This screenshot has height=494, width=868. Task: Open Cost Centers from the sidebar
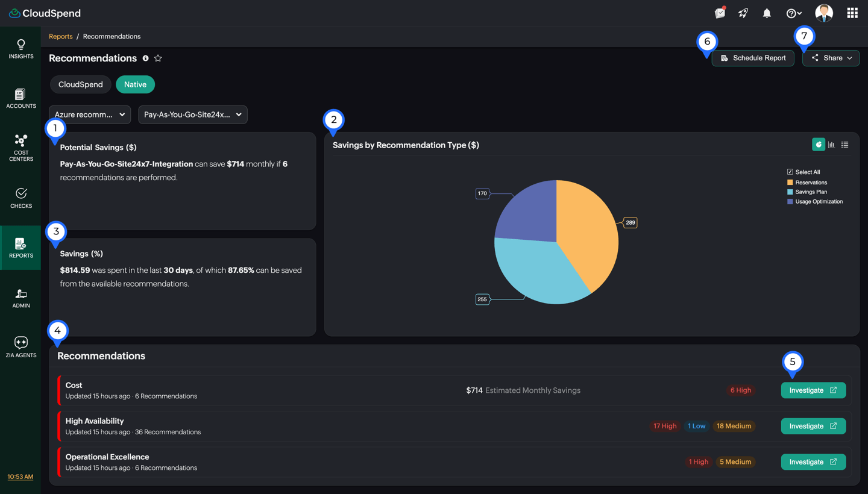(x=20, y=148)
